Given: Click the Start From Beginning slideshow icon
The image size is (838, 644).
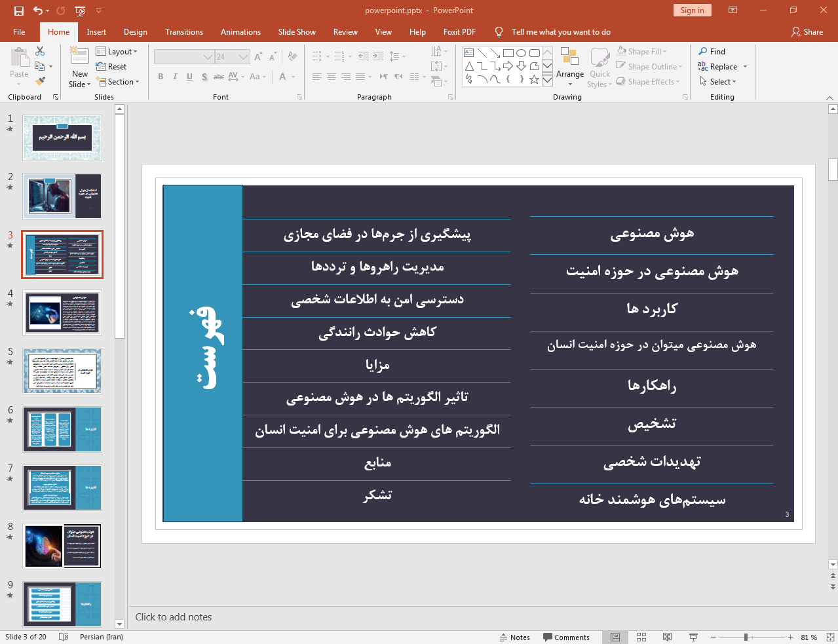Looking at the screenshot, I should (x=80, y=10).
